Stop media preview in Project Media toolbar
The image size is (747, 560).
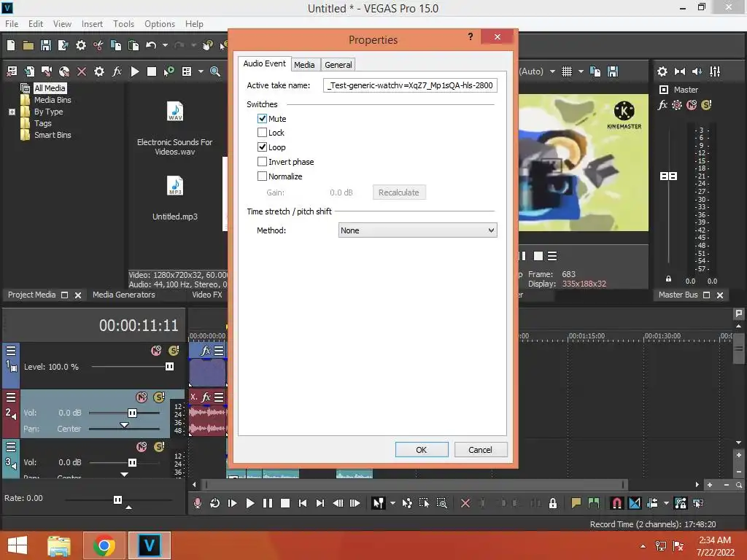pos(152,71)
